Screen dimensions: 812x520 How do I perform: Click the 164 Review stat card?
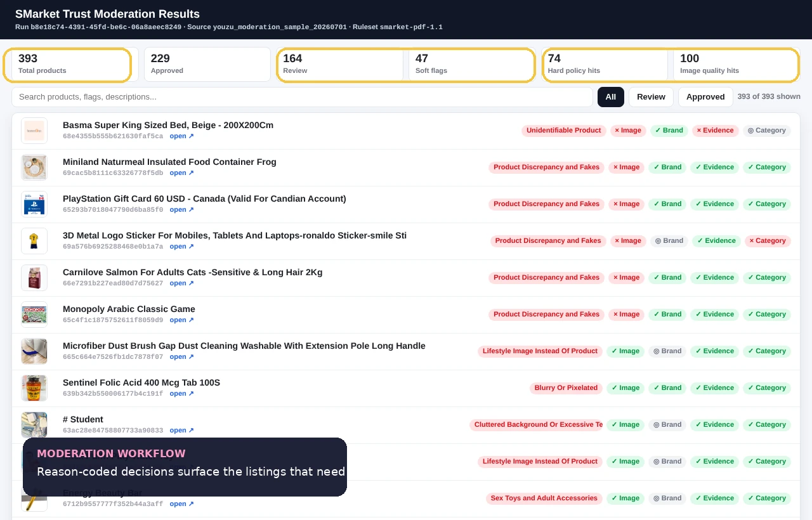tap(339, 65)
